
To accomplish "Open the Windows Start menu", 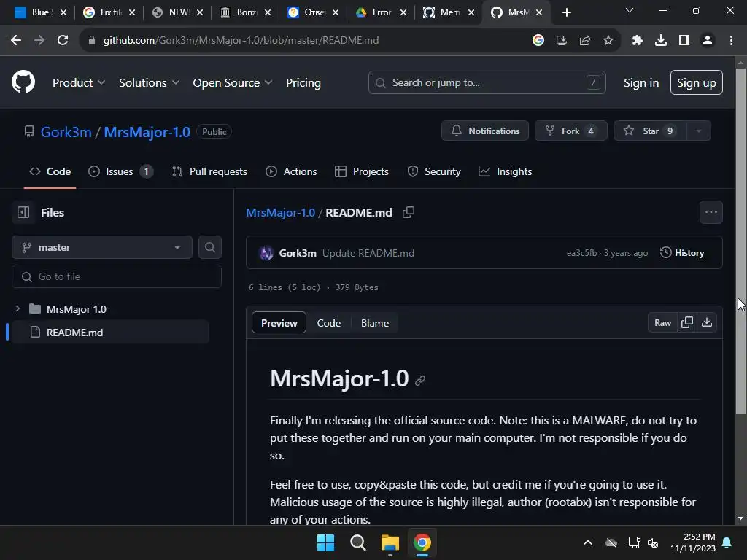I will tap(326, 542).
